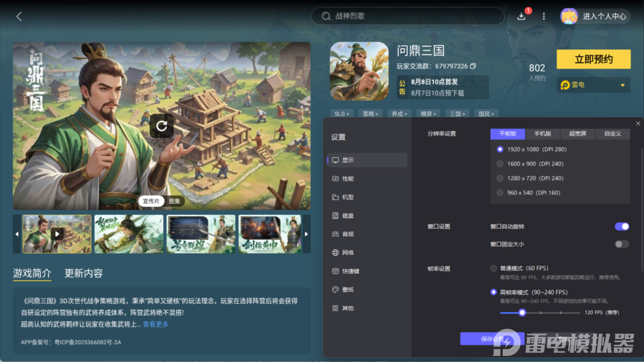Select 宣传片 media tab
This screenshot has width=644, height=362.
(151, 201)
